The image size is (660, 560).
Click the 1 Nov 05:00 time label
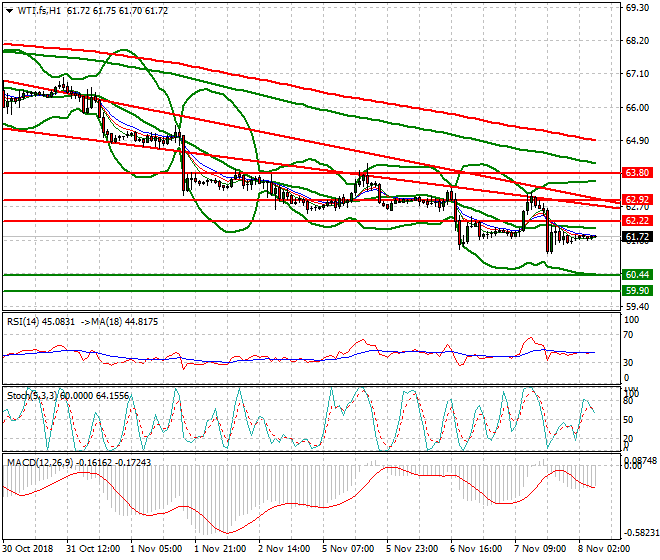[156, 549]
